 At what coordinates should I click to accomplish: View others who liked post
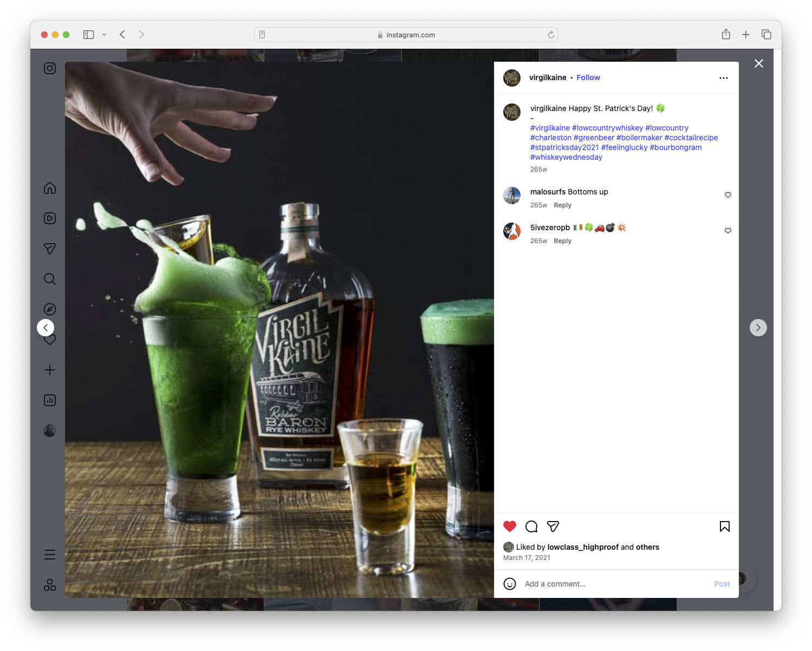647,547
